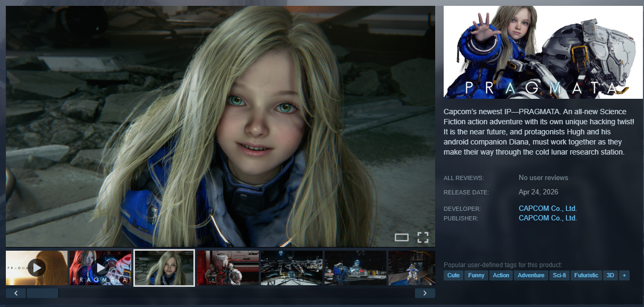Image resolution: width=644 pixels, height=307 pixels.
Task: Expand tags with the plus button
Action: (x=624, y=275)
